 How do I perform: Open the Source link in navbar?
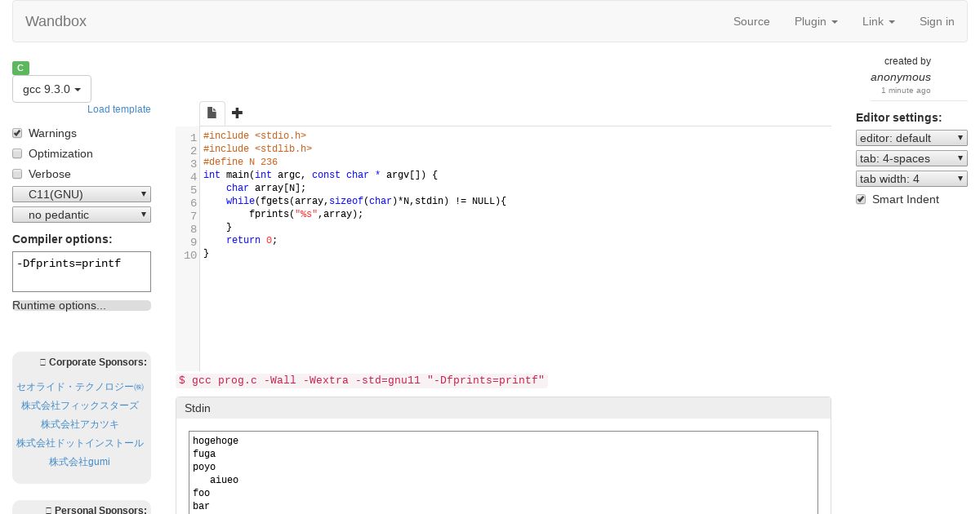point(751,21)
